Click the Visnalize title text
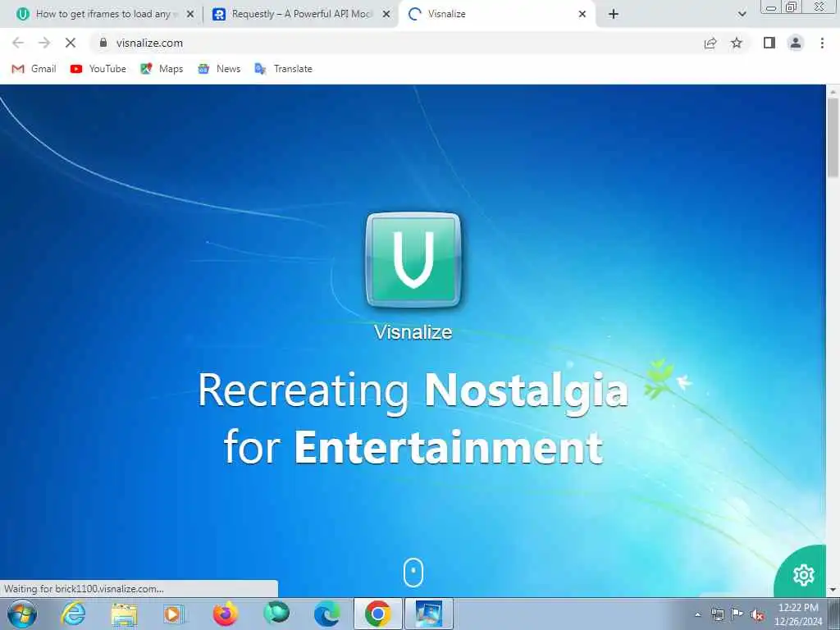Image resolution: width=840 pixels, height=630 pixels. point(413,332)
